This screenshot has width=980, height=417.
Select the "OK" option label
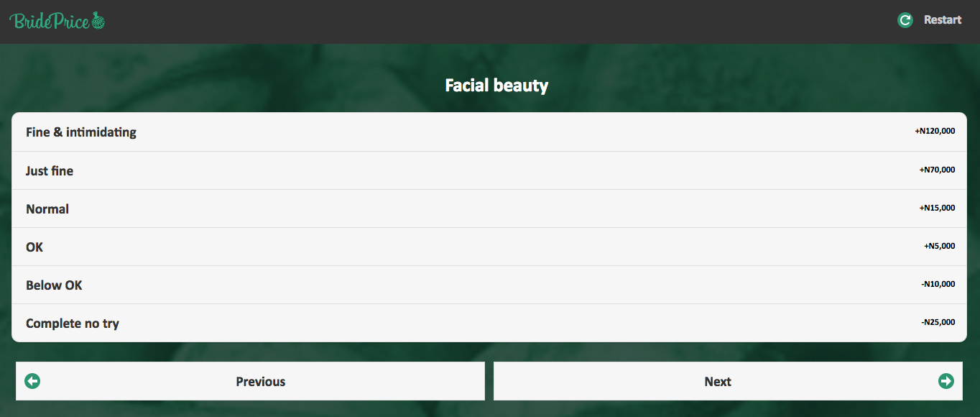pos(34,247)
